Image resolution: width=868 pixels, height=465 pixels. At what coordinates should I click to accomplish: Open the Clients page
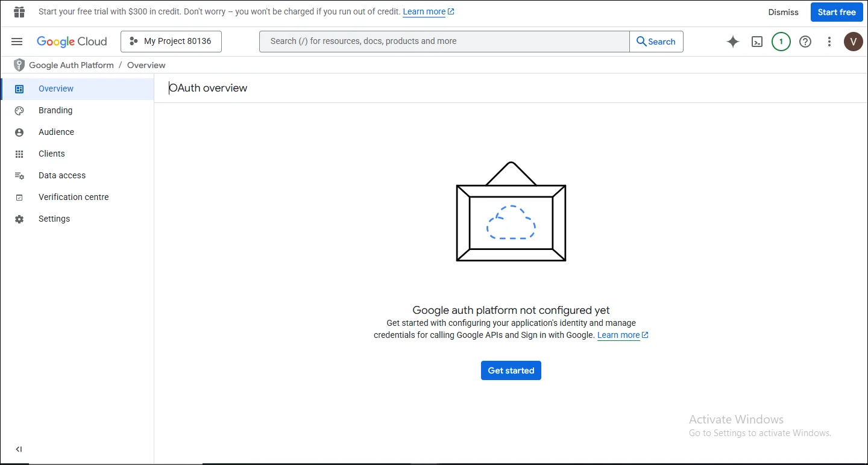click(x=78, y=154)
